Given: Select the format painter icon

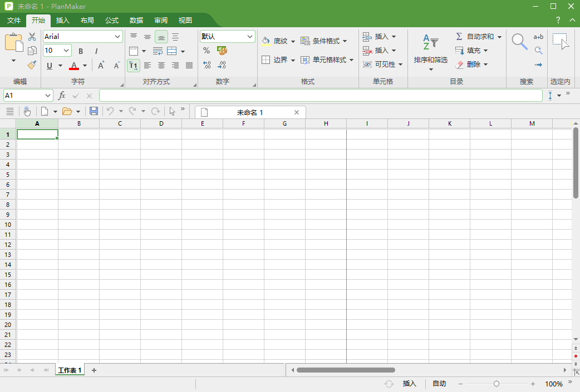Looking at the screenshot, I should click(x=32, y=65).
